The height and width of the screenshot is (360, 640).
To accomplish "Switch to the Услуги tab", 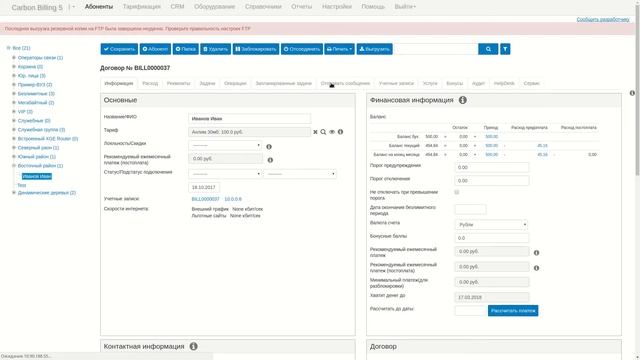I will coord(430,83).
